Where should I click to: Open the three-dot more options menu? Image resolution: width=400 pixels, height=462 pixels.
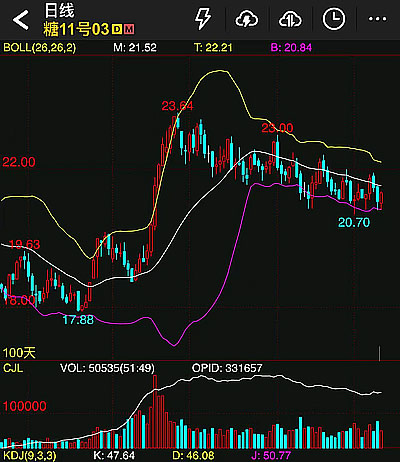click(x=377, y=19)
